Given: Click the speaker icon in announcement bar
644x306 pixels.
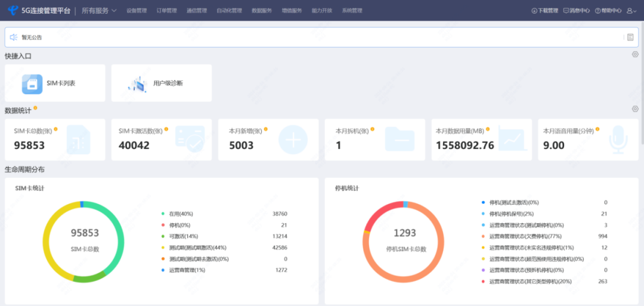Looking at the screenshot, I should coord(13,38).
